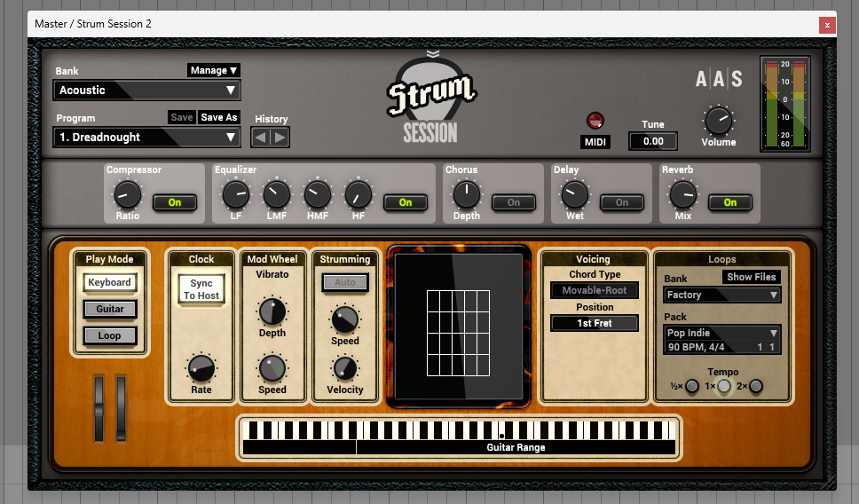859x504 pixels.
Task: Open the Acoustic bank dropdown
Action: [146, 91]
